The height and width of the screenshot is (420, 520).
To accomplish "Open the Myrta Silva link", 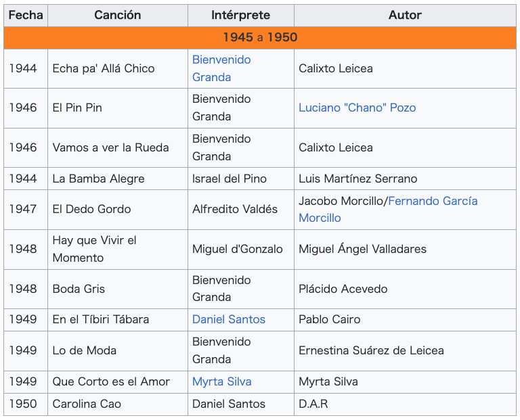I will coord(222,382).
